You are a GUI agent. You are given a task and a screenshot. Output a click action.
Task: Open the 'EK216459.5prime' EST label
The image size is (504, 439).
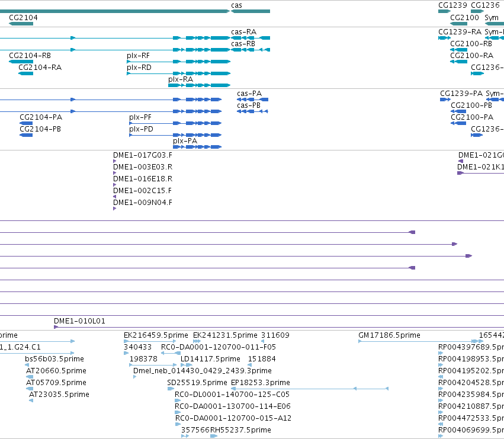[156, 335]
